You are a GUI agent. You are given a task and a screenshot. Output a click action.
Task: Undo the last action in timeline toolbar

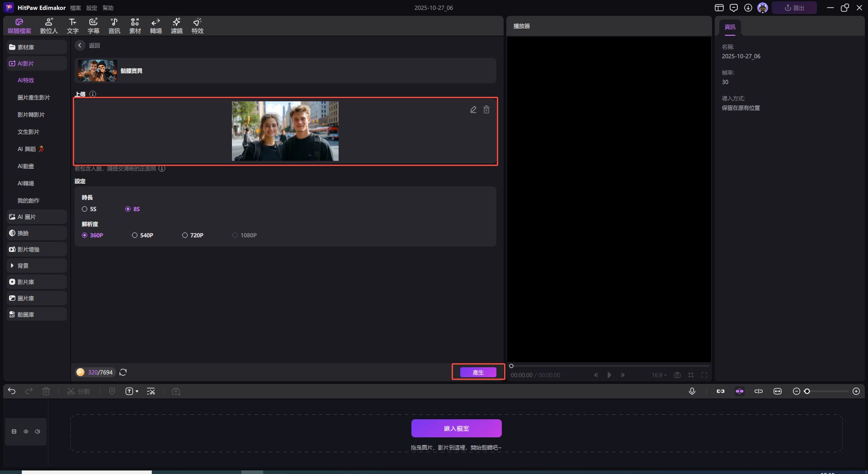click(x=12, y=391)
